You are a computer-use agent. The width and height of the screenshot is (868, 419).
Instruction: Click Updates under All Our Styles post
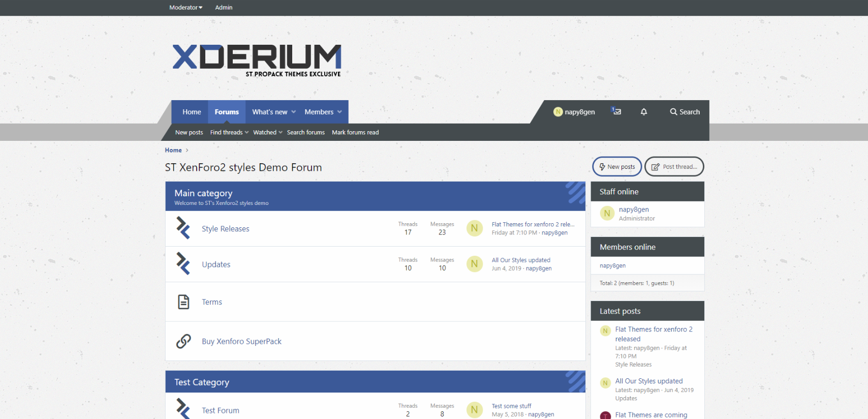(626, 399)
